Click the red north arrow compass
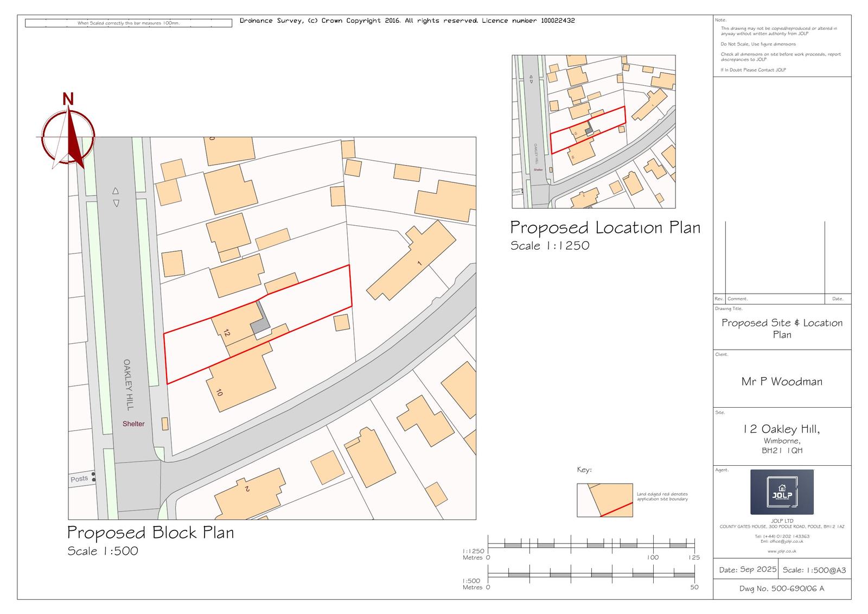This screenshot has height=614, width=868. (x=68, y=136)
